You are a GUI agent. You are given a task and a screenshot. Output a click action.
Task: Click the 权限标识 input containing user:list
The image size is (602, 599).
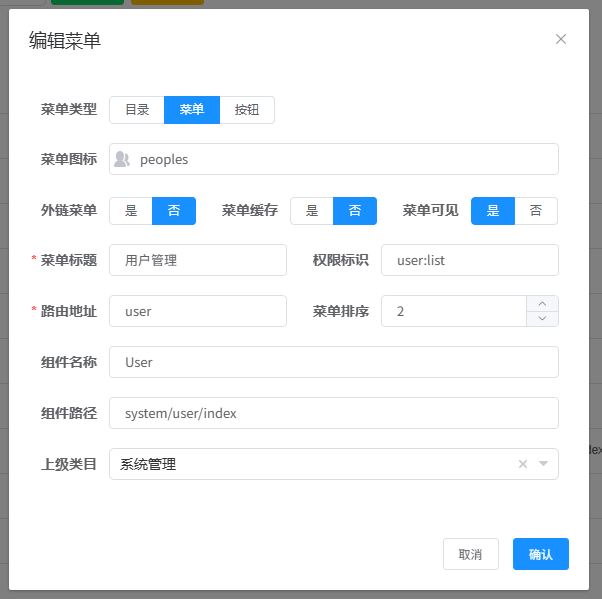[470, 260]
